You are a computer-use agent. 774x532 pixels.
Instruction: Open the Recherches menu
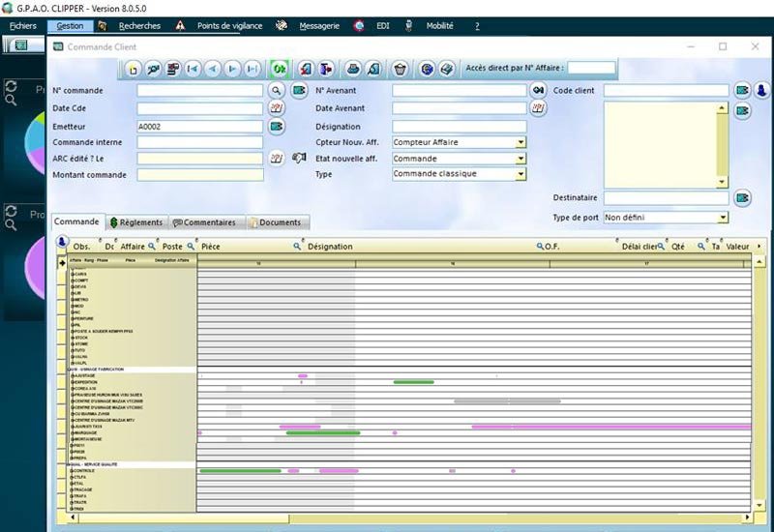click(x=139, y=26)
